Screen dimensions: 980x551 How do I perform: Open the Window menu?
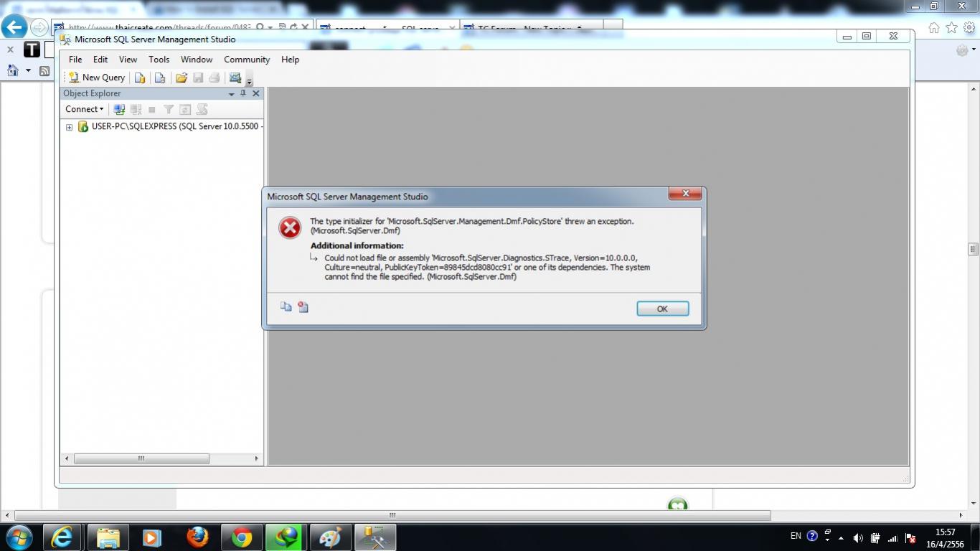(197, 60)
